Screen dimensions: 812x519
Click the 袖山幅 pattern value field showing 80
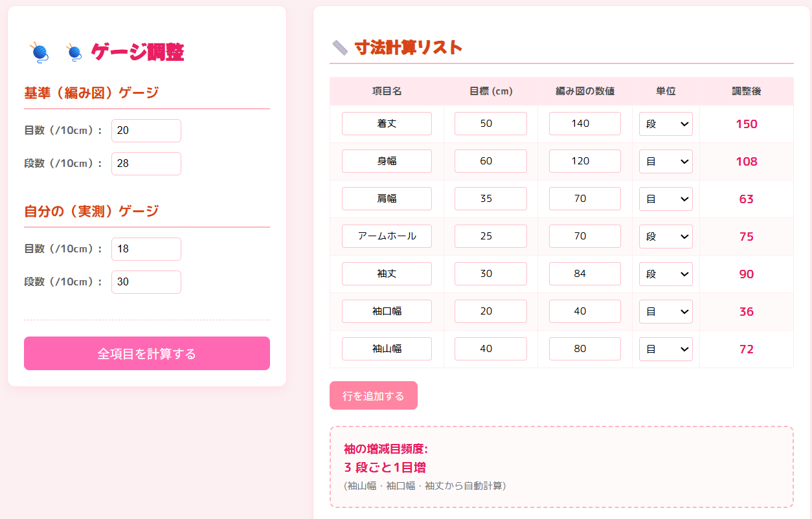point(585,349)
